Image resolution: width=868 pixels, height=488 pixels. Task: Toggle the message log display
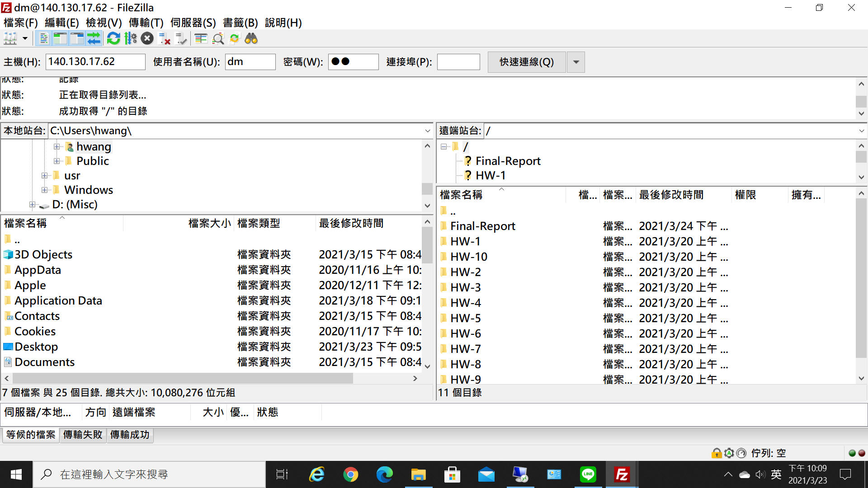(43, 39)
